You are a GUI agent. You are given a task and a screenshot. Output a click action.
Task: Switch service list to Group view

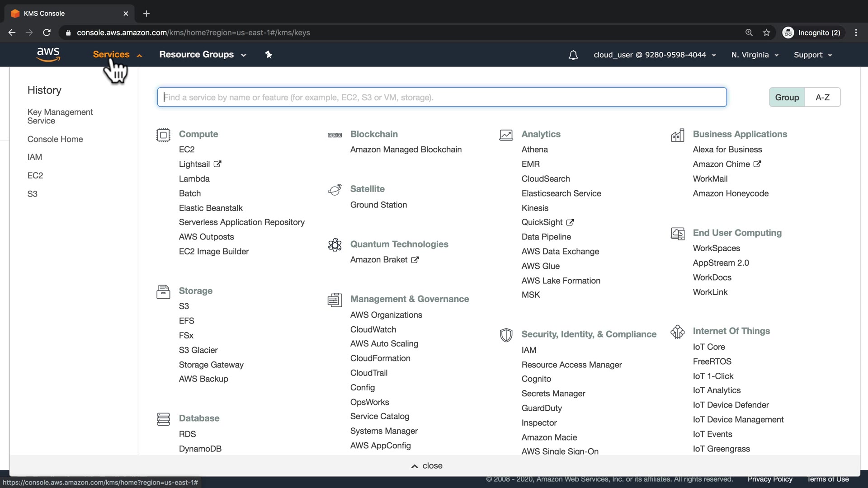tap(787, 97)
